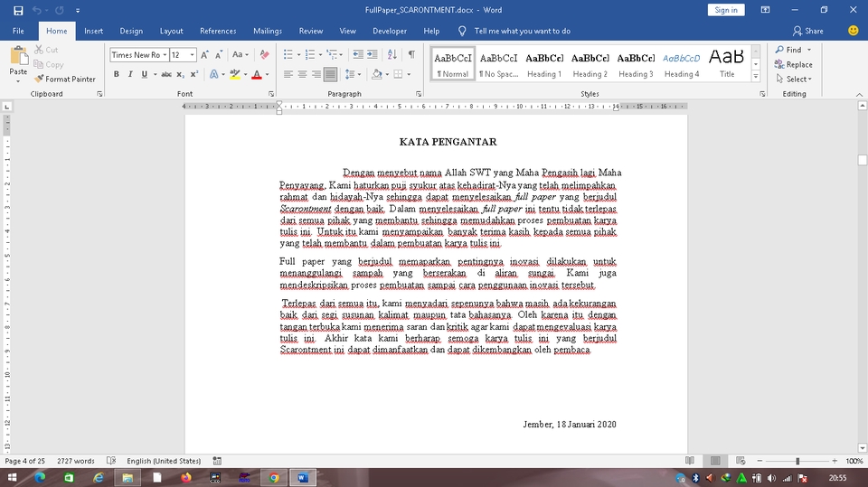Apply subscript formatting

(x=181, y=74)
